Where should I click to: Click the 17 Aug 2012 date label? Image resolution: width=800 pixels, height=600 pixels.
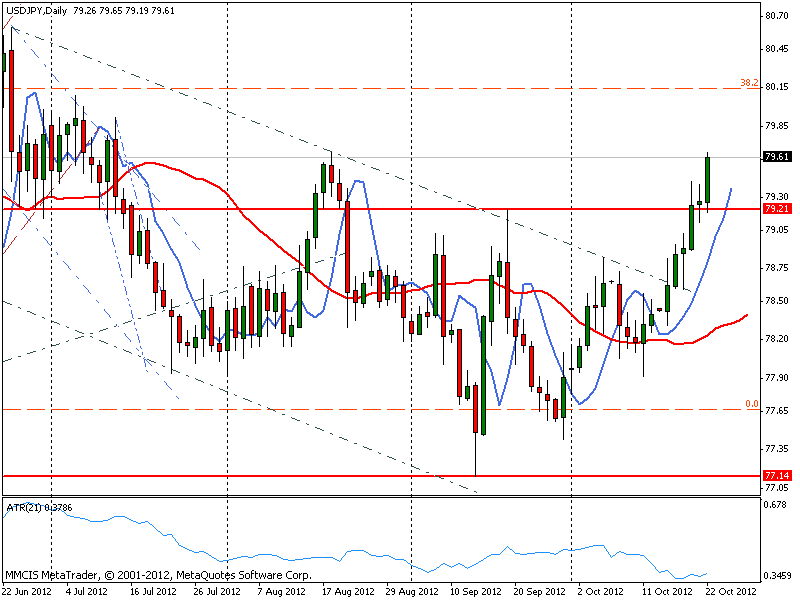coord(348,591)
